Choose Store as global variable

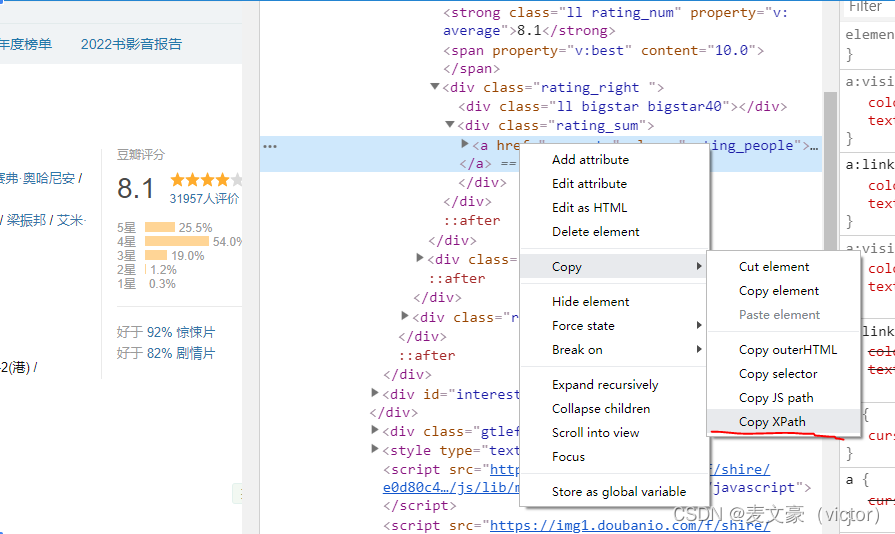[x=619, y=492]
